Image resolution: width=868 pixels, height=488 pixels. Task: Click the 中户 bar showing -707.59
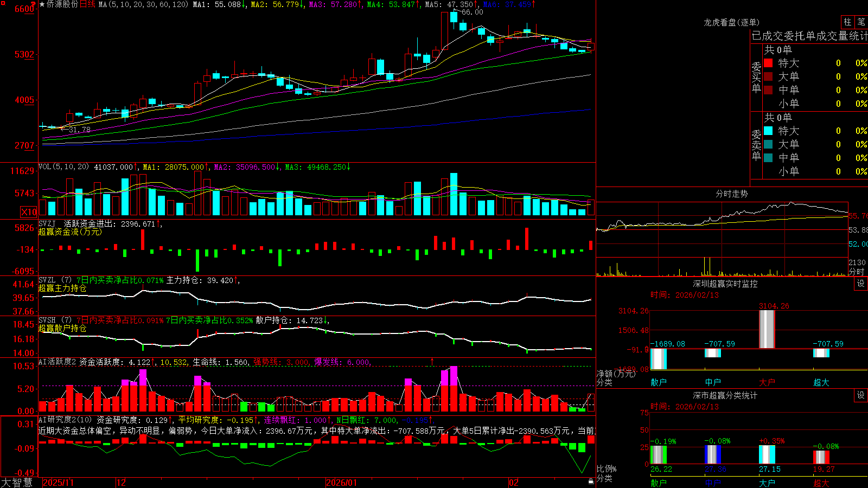(713, 353)
